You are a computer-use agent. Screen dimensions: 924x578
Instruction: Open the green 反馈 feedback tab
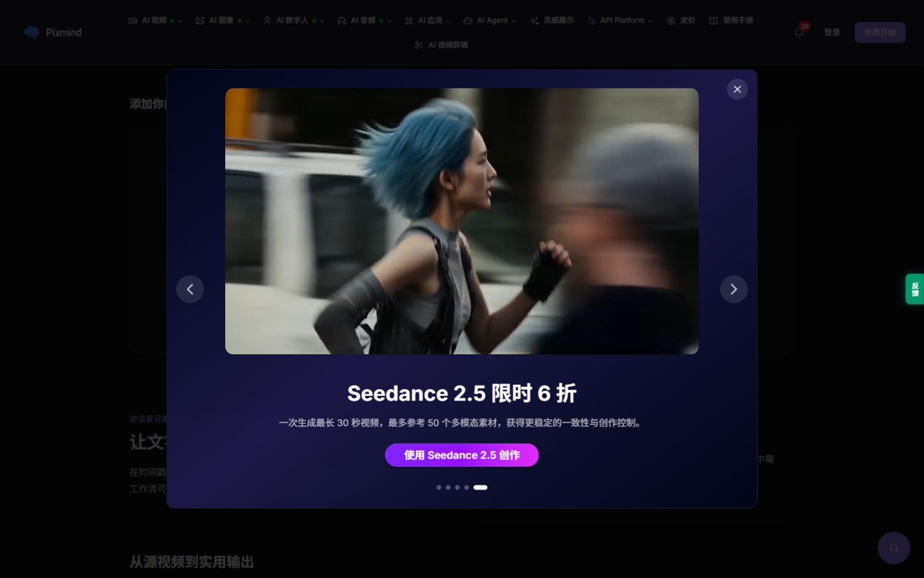coord(915,289)
